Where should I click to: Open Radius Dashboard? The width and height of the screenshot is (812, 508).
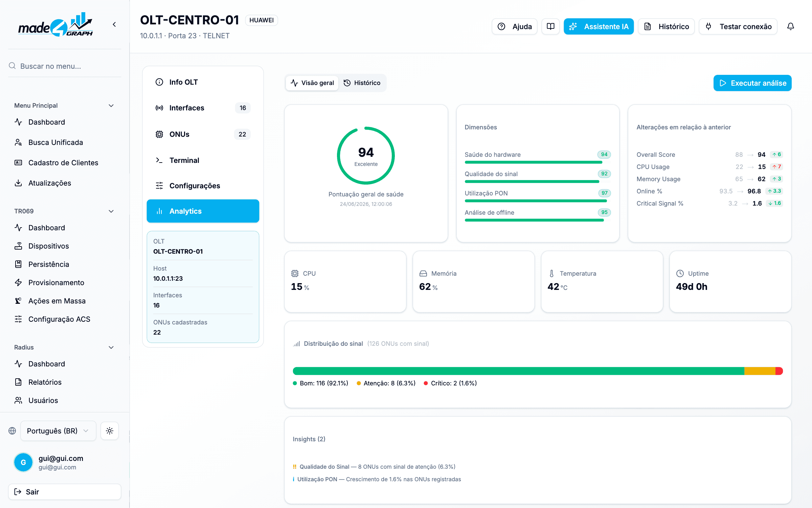tap(64, 364)
